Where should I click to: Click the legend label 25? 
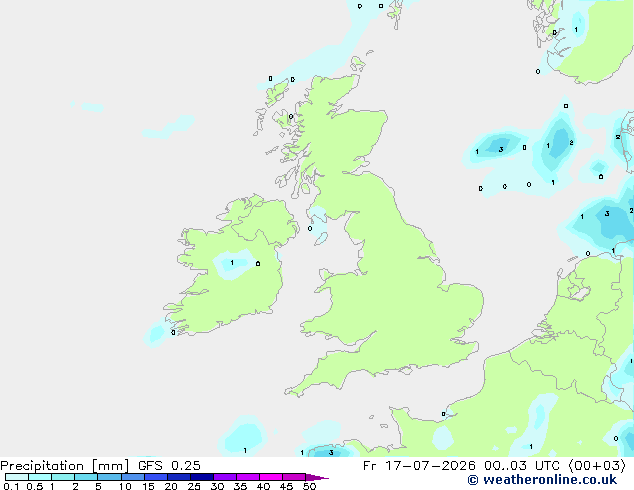[194, 486]
